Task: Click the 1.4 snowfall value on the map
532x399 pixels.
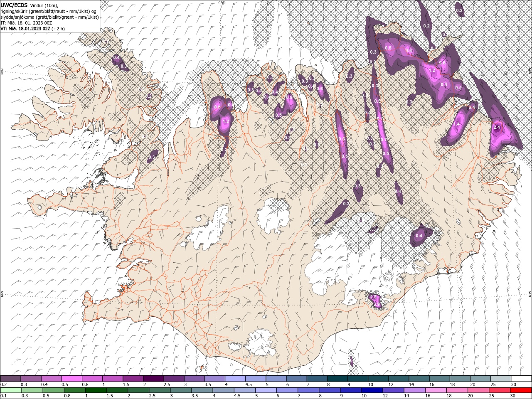Action: 457,124
